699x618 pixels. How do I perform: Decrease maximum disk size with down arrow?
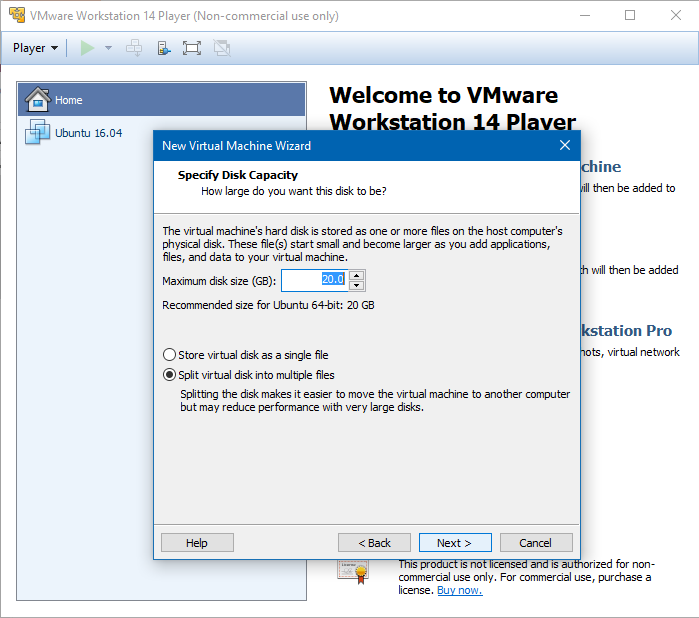pyautogui.click(x=357, y=286)
